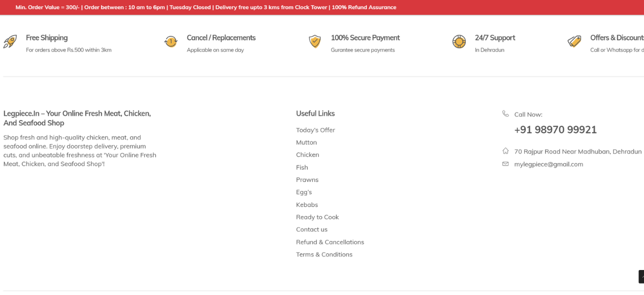
Task: Open the Terms & Conditions link
Action: coord(324,254)
